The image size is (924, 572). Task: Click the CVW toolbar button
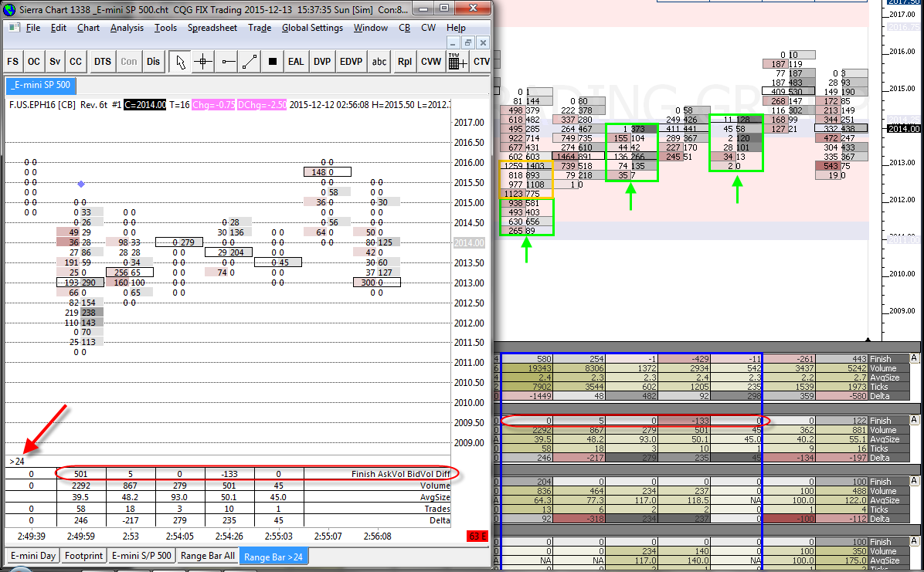[x=431, y=61]
